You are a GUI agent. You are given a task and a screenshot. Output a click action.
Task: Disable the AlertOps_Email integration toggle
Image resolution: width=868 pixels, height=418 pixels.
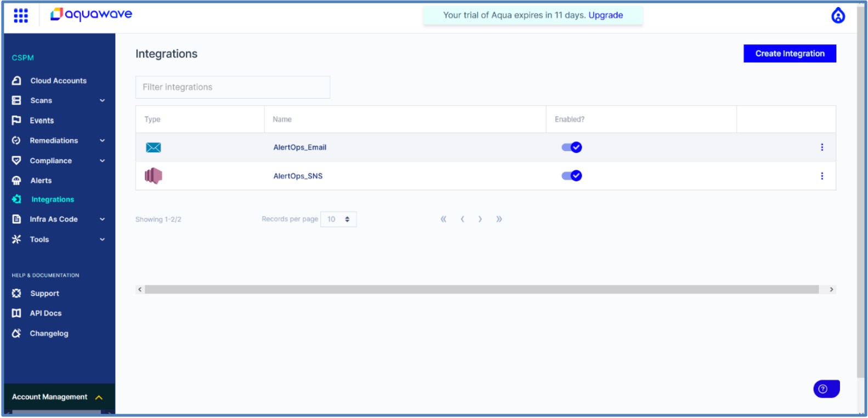[x=571, y=147]
